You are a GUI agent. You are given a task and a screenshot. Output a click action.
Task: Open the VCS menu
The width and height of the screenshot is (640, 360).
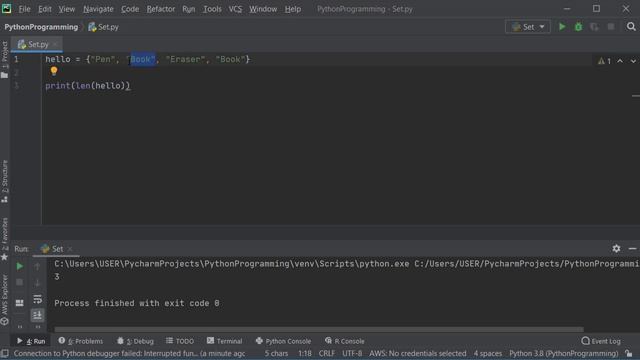coord(235,9)
